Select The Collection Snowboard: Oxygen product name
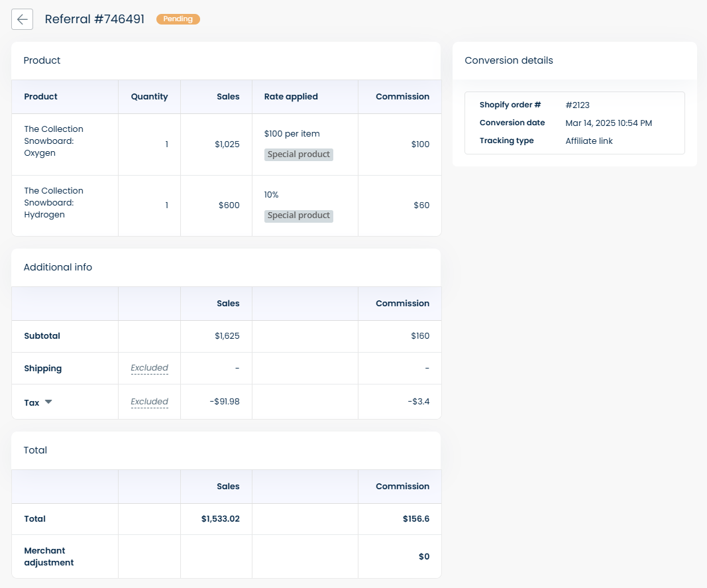 pyautogui.click(x=54, y=141)
